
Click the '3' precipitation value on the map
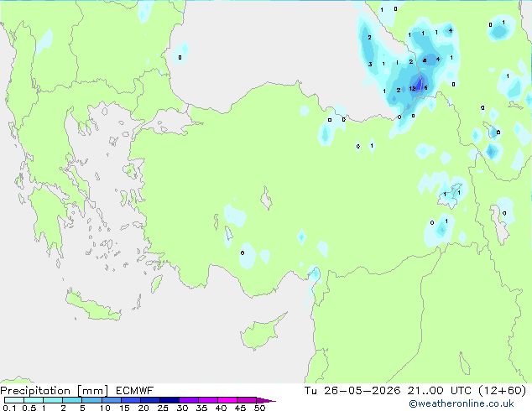(x=370, y=64)
